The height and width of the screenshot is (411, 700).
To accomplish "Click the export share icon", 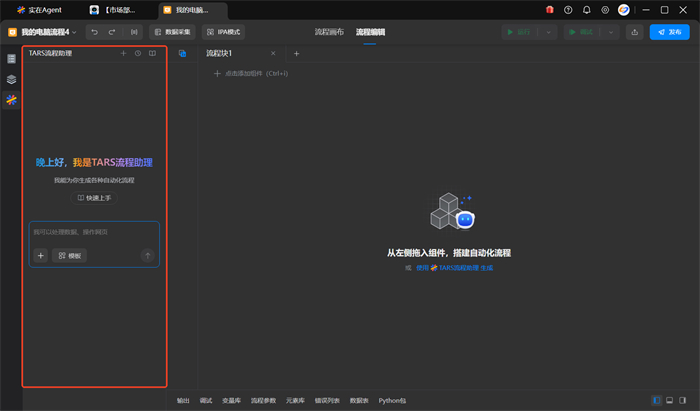I will click(634, 32).
